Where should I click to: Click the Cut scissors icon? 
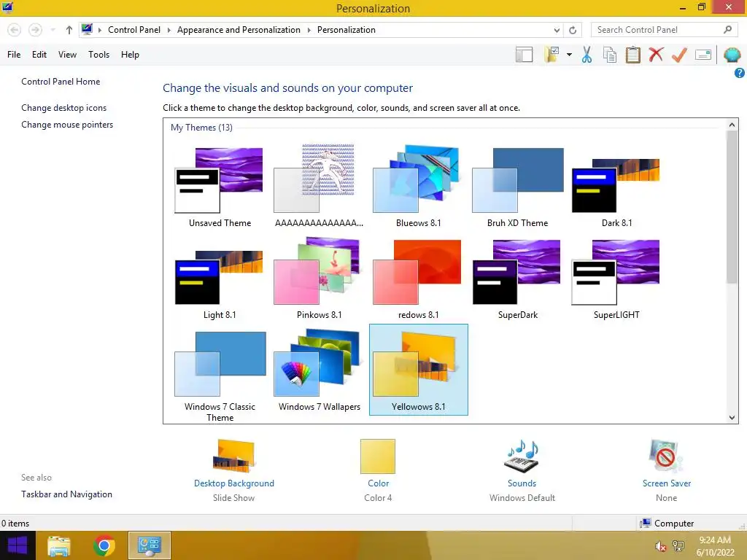tap(587, 55)
